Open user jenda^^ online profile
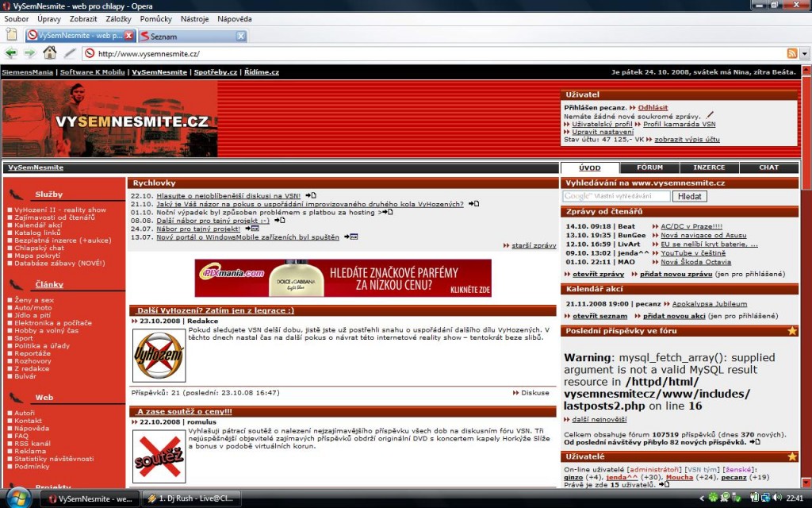The width and height of the screenshot is (812, 508). (622, 477)
